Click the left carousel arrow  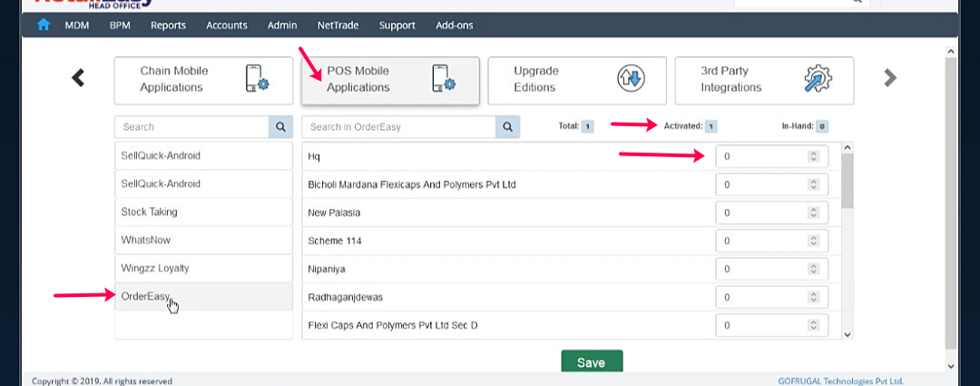78,78
